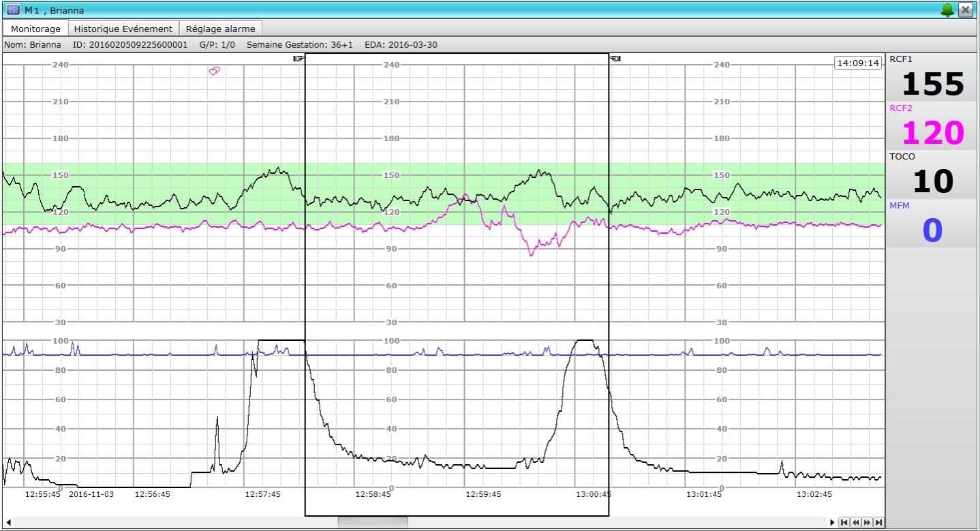
Task: Jump to the end of the recording
Action: tap(879, 523)
